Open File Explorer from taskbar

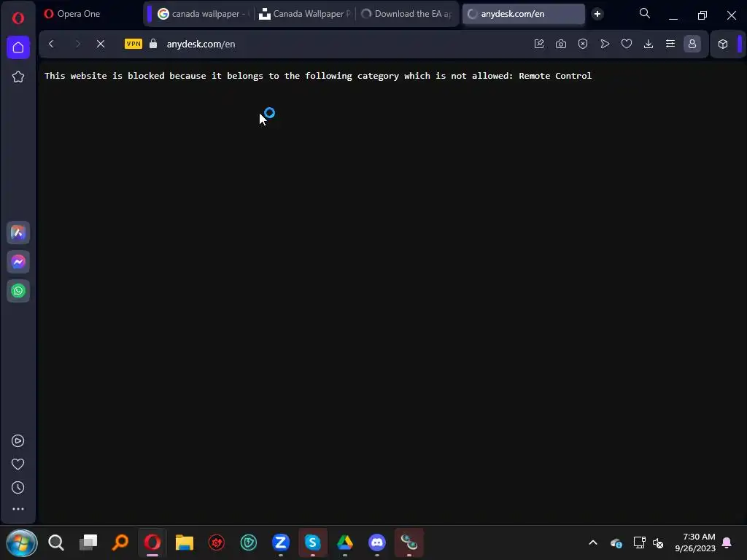(185, 542)
